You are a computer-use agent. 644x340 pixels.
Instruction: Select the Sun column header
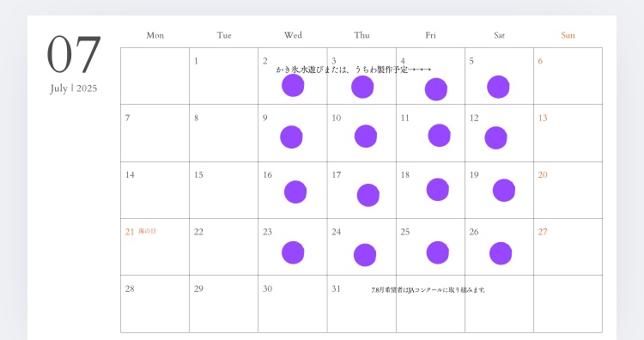(568, 35)
